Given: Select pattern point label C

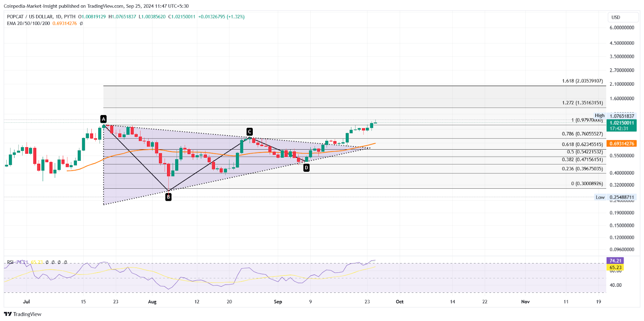Looking at the screenshot, I should pyautogui.click(x=250, y=132).
